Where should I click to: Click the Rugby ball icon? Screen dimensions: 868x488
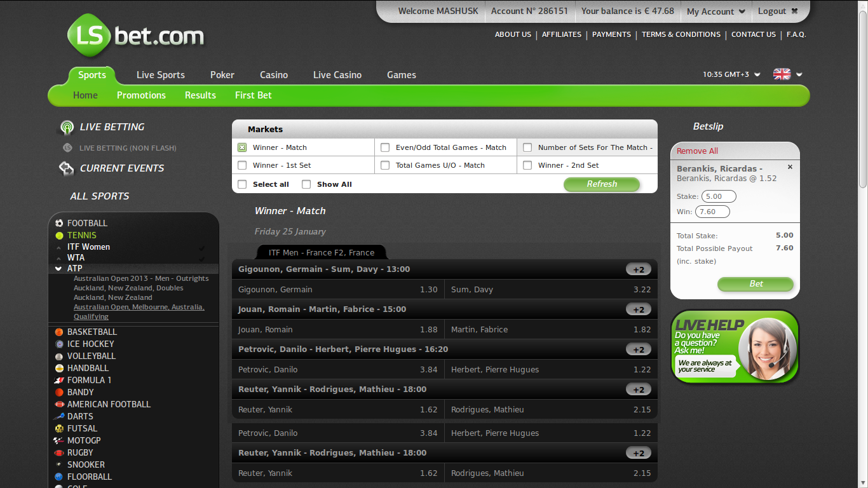tap(59, 452)
